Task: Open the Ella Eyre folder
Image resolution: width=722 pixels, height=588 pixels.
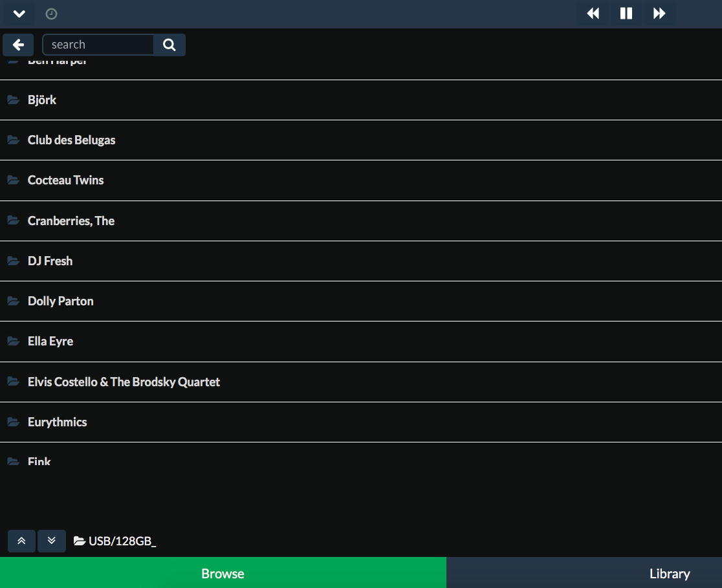Action: pos(361,341)
